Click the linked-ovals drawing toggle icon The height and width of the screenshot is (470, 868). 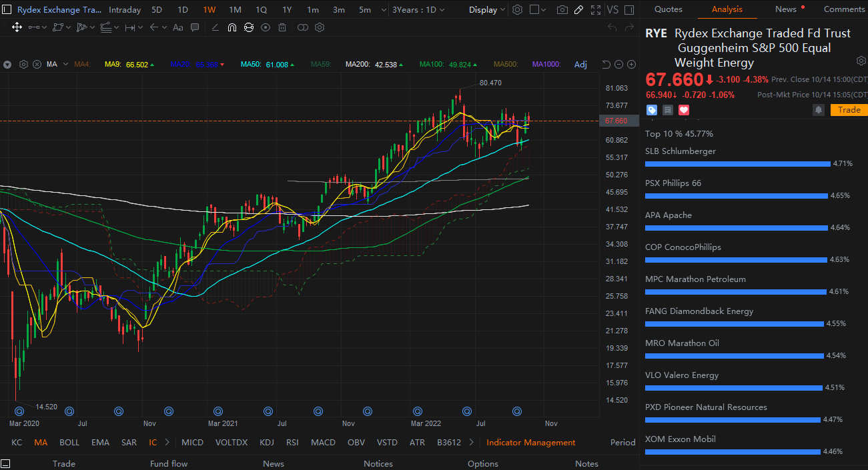pos(302,27)
